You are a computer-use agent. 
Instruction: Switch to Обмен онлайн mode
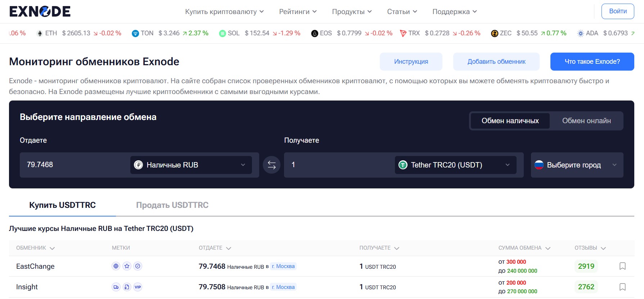[586, 121]
